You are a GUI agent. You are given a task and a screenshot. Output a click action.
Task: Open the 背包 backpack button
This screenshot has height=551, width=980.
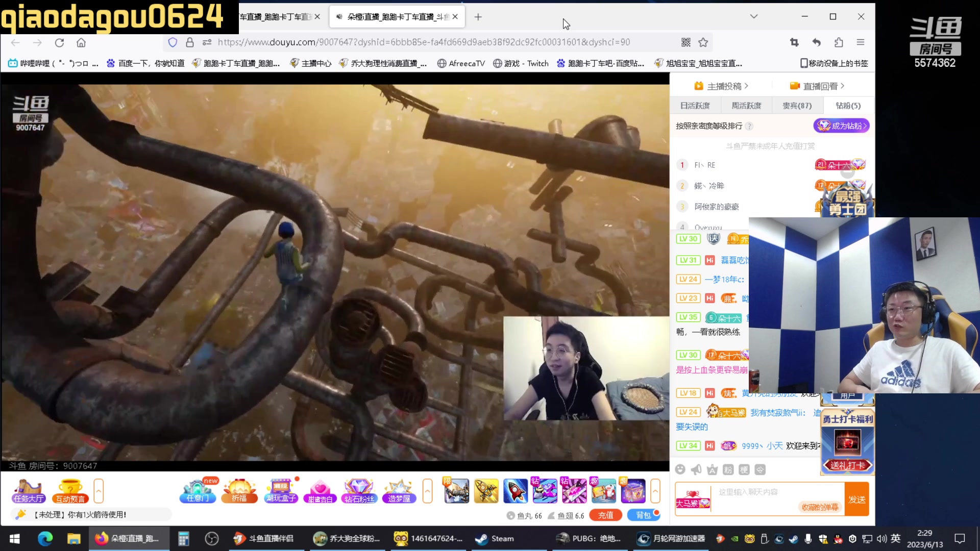(x=644, y=515)
